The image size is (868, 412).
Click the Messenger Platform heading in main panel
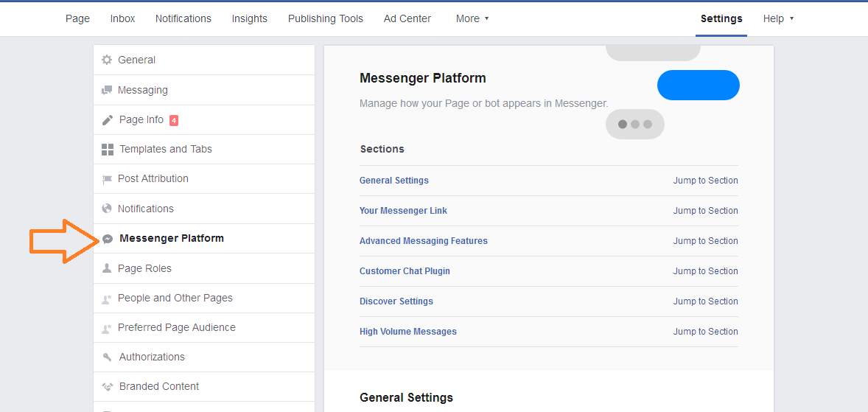pyautogui.click(x=423, y=78)
